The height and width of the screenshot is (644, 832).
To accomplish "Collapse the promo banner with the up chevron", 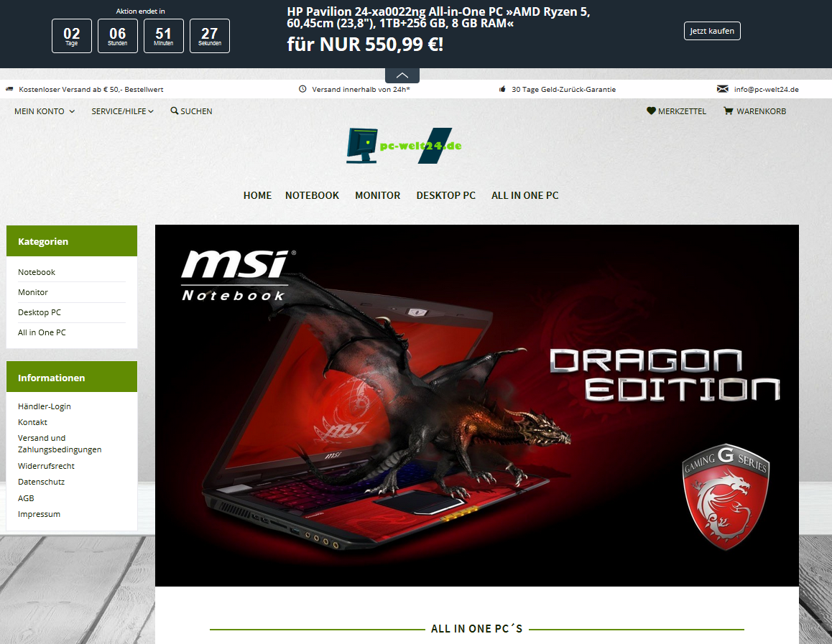I will 402,75.
